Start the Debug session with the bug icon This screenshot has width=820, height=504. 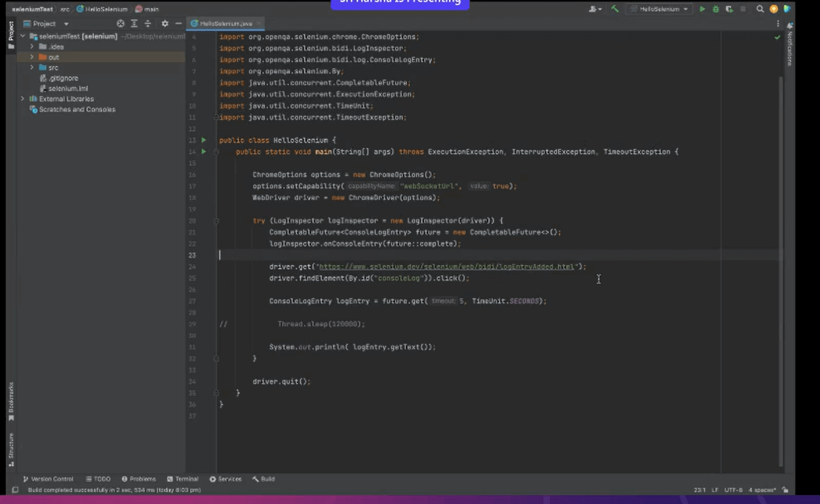coord(716,9)
